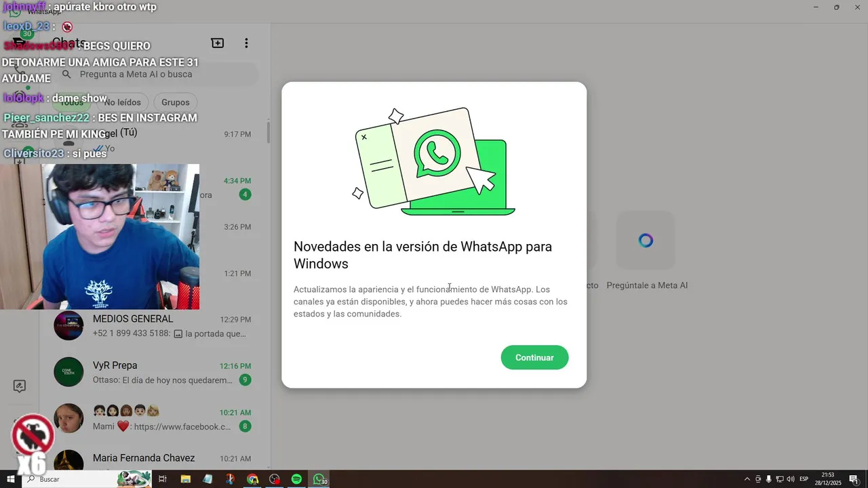Open Task View from the taskbar
The image size is (868, 488).
163,479
